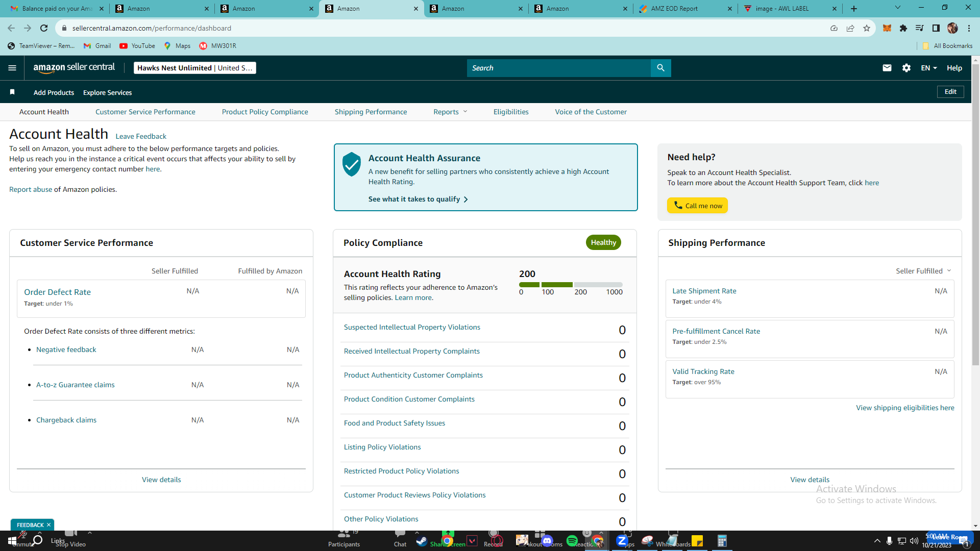Open Voice of the Customer tab
Screen dimensions: 980x551
point(591,112)
